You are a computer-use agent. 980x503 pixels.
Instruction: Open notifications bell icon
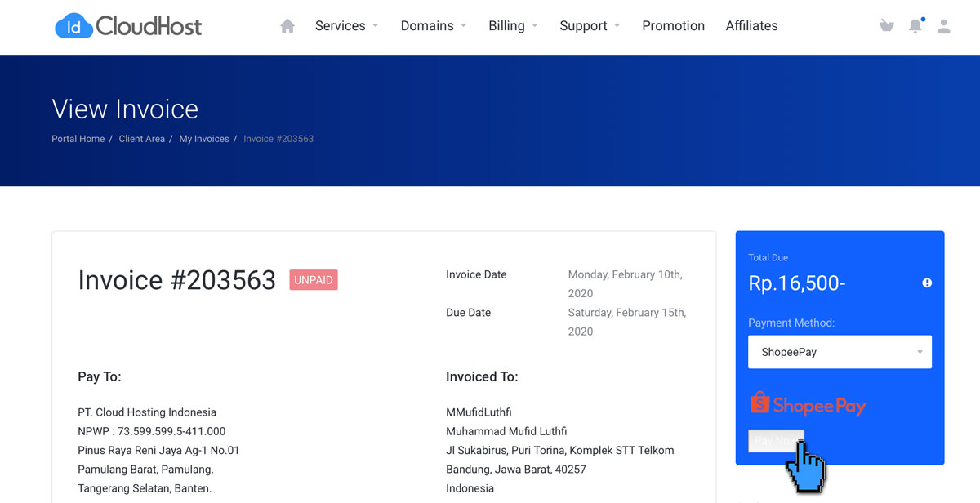(915, 26)
